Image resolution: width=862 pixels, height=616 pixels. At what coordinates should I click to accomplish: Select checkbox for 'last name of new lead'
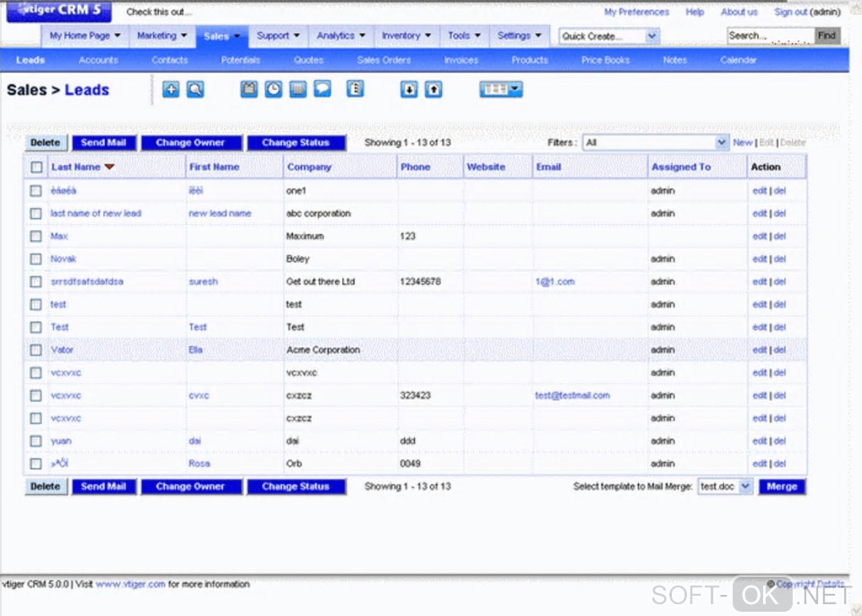click(35, 213)
